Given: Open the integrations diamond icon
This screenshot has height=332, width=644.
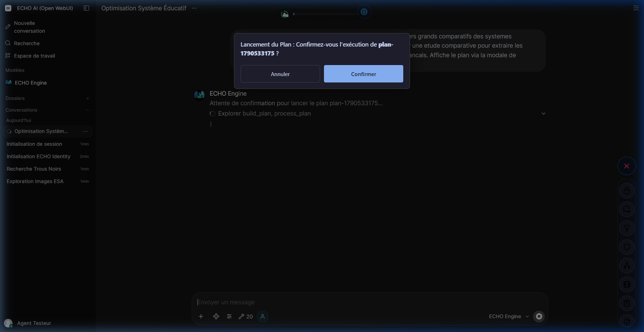Looking at the screenshot, I should point(216,316).
